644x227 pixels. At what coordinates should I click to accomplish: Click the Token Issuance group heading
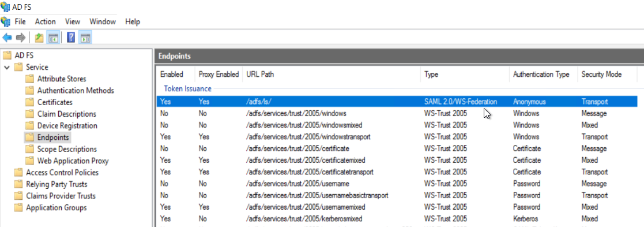(x=188, y=88)
